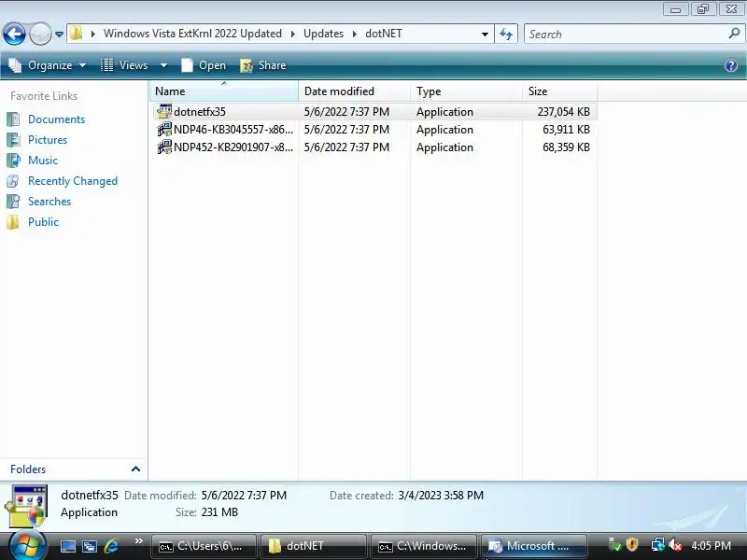
Task: Expand the address bar history dropdown
Action: [x=485, y=34]
